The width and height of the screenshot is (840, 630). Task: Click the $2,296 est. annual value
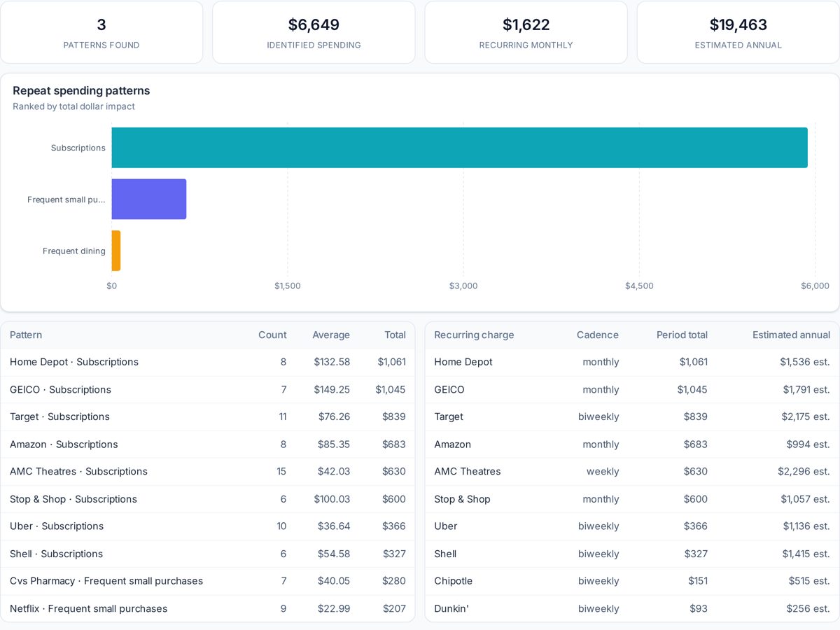click(804, 471)
